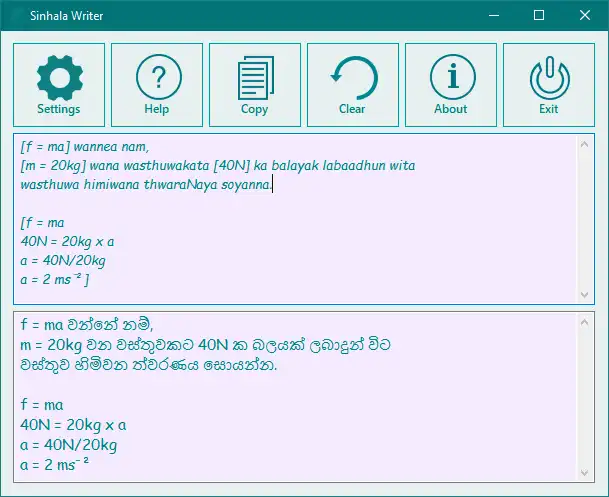
Task: Exit the app with the power button
Action: coord(549,85)
